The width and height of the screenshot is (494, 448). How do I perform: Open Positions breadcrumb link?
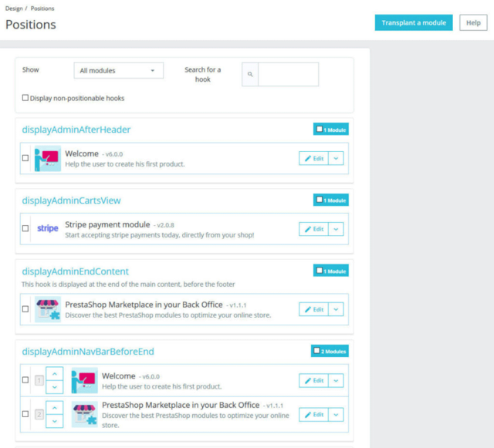42,8
